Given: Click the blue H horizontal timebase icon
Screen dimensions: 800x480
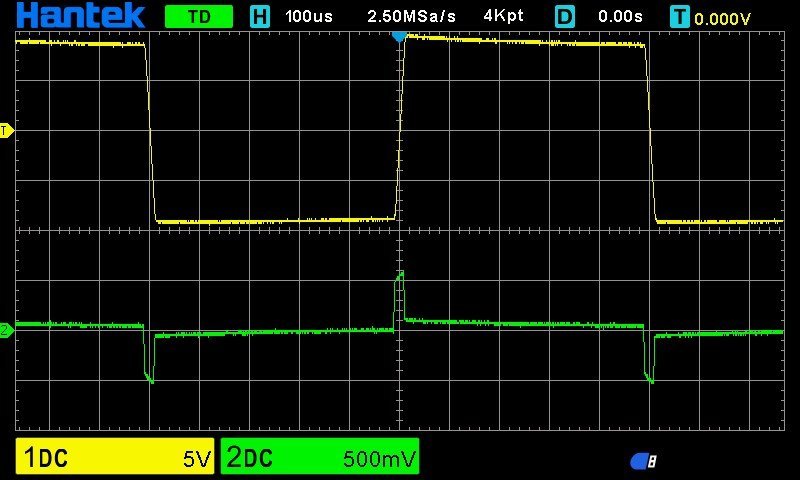Looking at the screenshot, I should (260, 17).
